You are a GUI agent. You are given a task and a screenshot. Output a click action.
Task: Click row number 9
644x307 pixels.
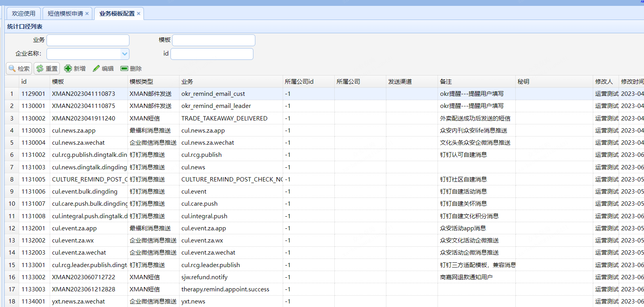12,191
